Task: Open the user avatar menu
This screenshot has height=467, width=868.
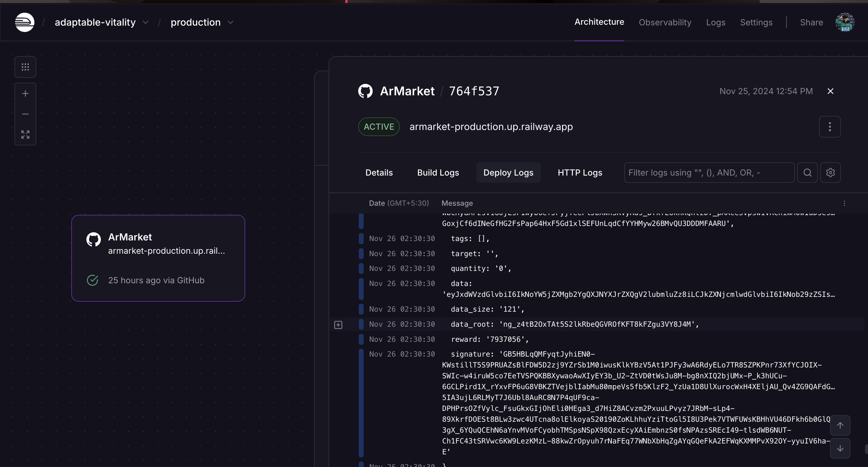Action: tap(844, 22)
